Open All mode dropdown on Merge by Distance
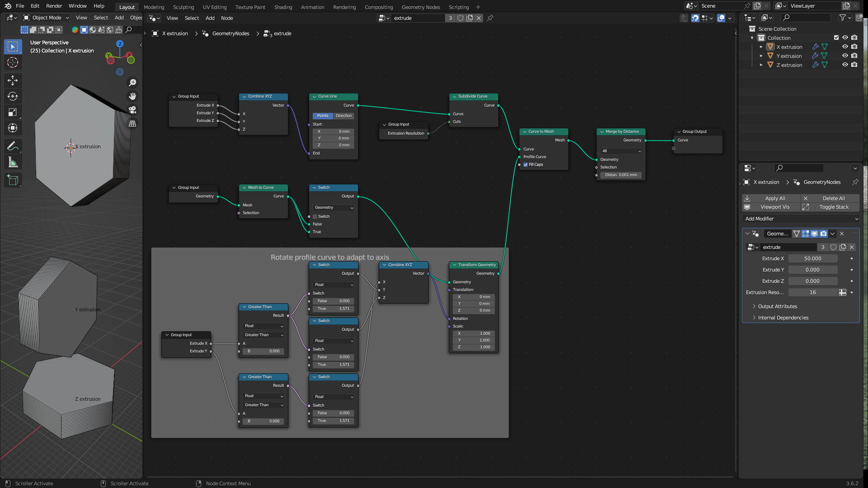868x488 pixels. click(x=621, y=151)
